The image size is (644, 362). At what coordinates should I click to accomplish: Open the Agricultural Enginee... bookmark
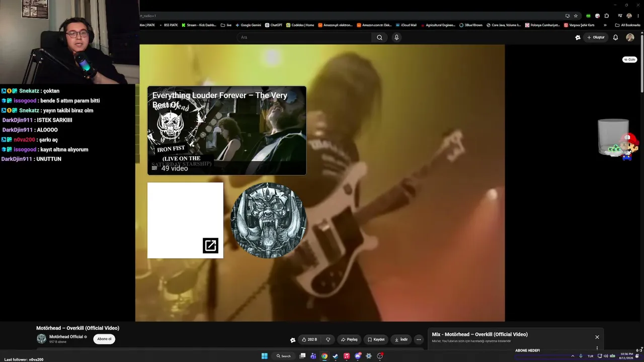tap(438, 25)
